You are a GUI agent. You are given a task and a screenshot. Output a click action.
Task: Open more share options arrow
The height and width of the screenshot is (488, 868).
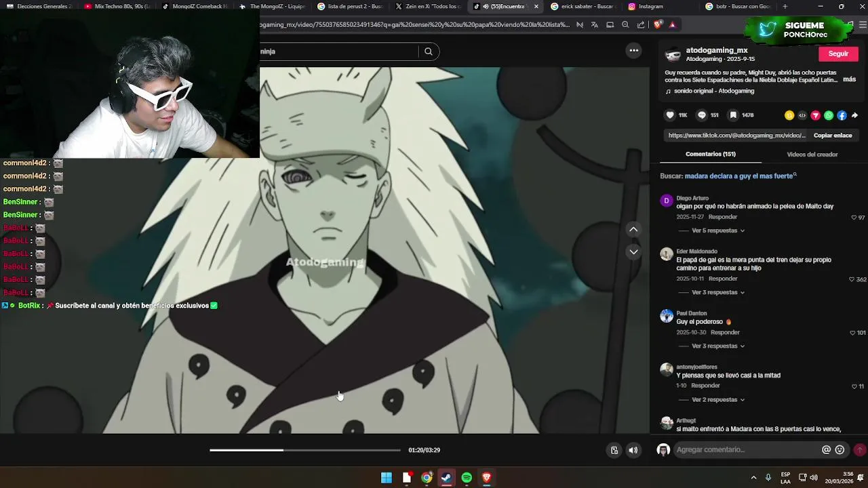click(854, 115)
